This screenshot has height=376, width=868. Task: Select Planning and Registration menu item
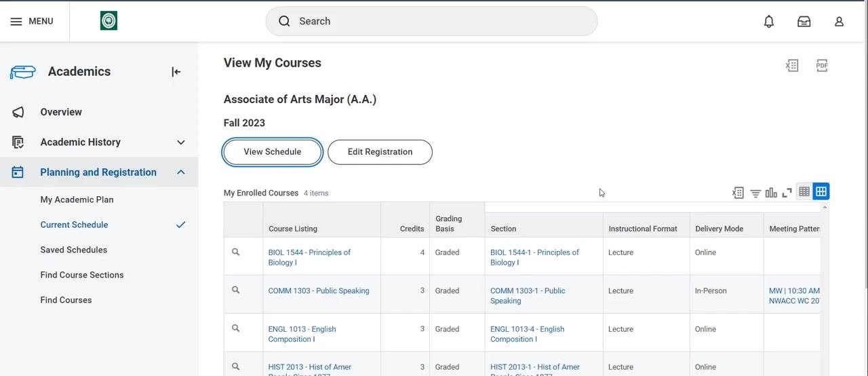(99, 172)
